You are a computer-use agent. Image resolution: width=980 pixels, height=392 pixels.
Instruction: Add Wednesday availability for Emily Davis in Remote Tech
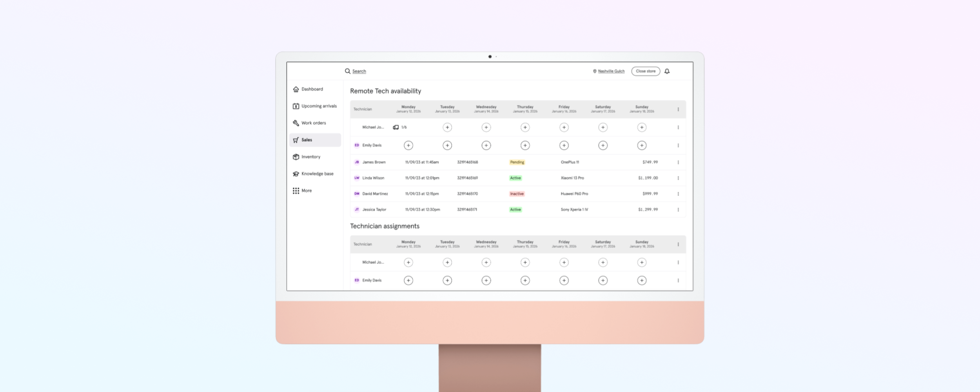486,145
